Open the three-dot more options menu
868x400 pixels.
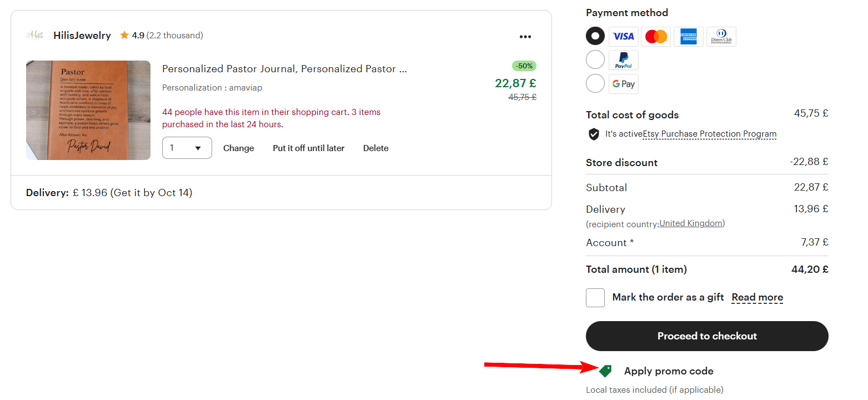click(525, 37)
